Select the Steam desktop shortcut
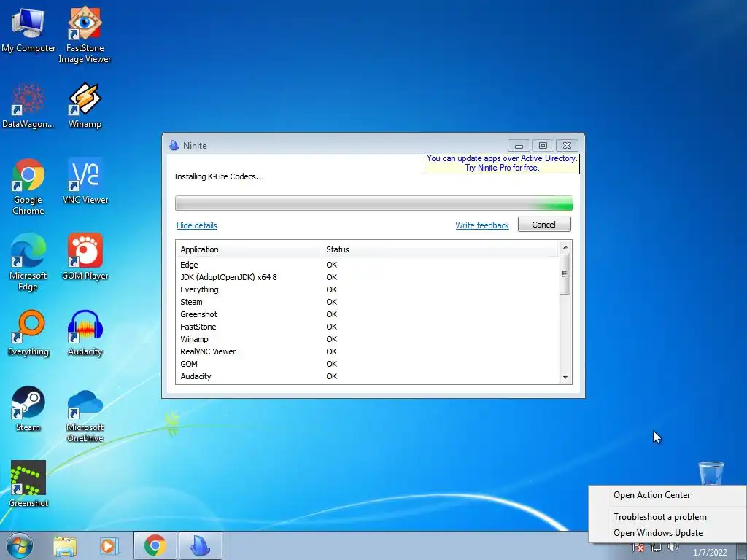 28,408
